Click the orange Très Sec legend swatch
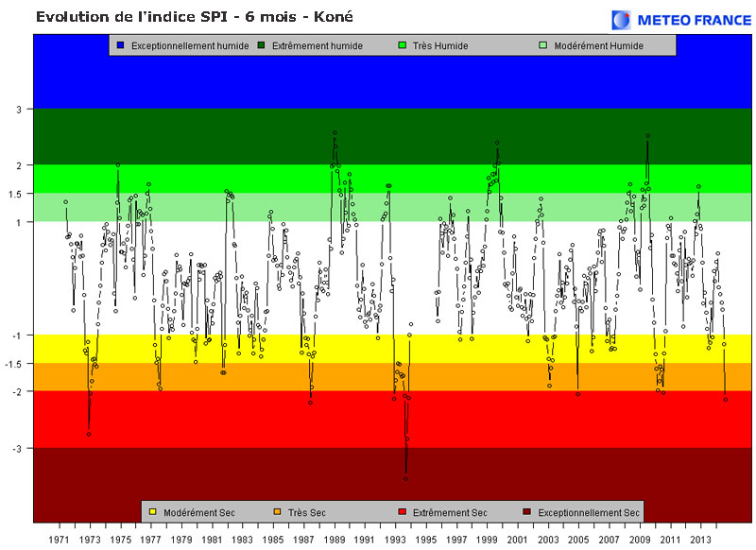Screen dimensions: 756x550 (277, 512)
